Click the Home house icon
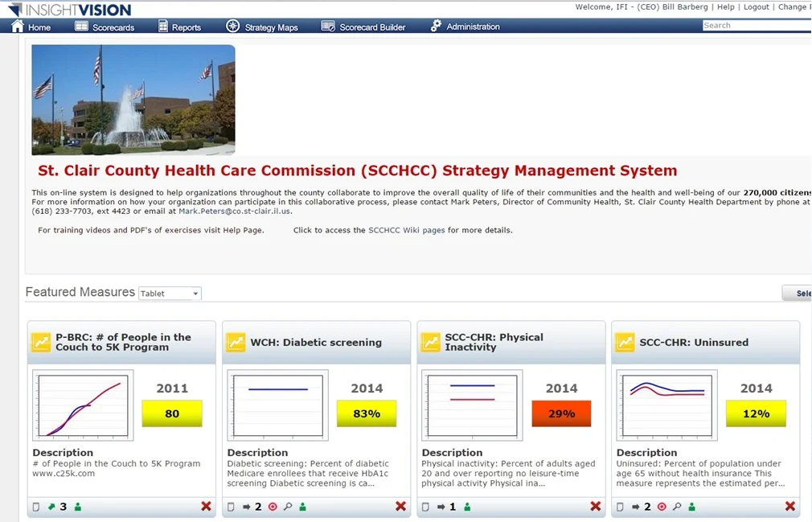The width and height of the screenshot is (812, 522). [x=18, y=26]
